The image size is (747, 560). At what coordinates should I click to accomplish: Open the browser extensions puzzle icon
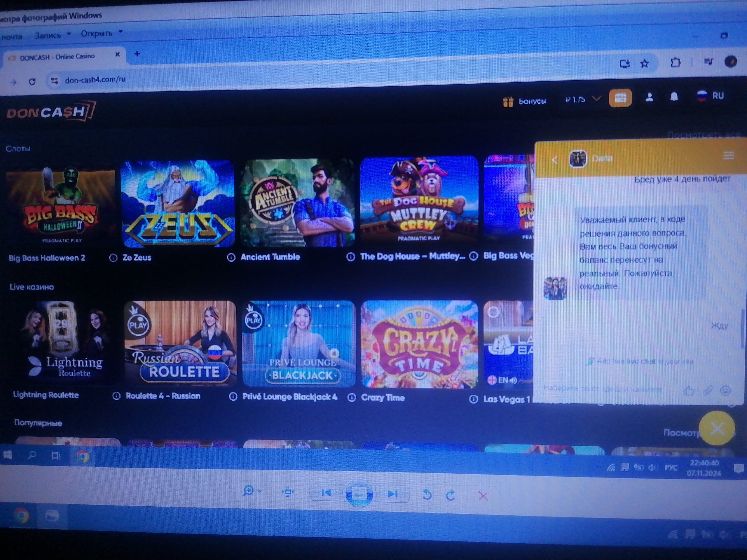675,62
